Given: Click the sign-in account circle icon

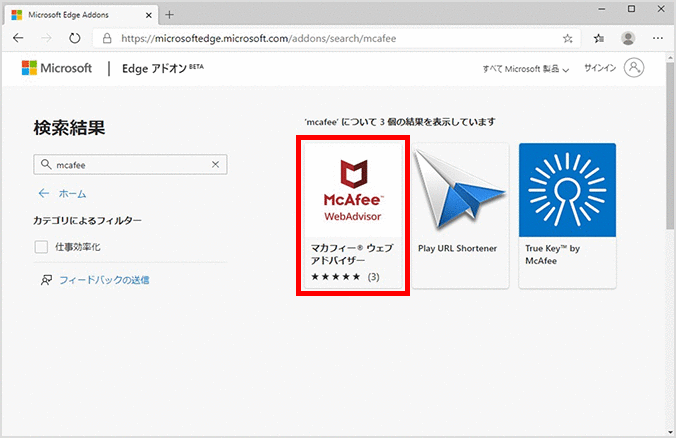Looking at the screenshot, I should 634,68.
